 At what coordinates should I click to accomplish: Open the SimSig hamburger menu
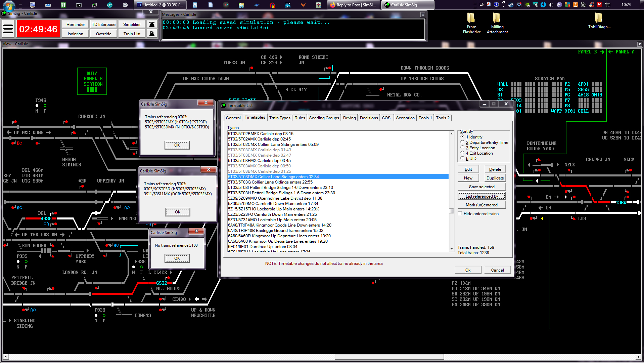pyautogui.click(x=8, y=29)
